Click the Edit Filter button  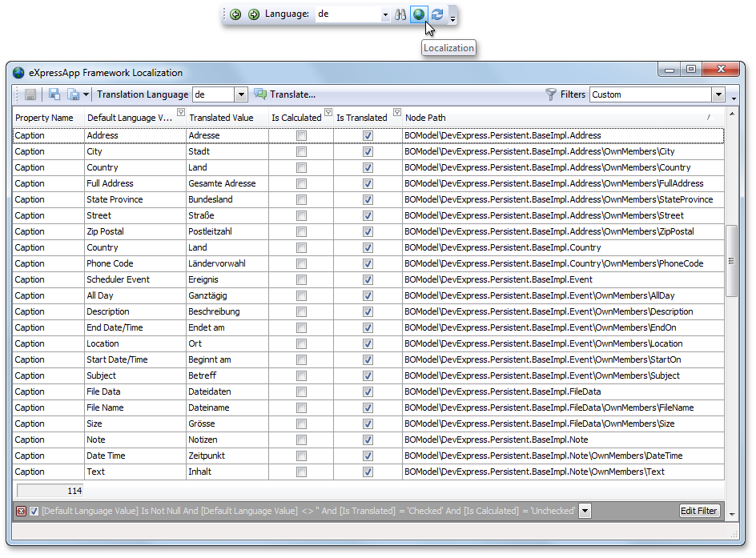click(x=699, y=511)
